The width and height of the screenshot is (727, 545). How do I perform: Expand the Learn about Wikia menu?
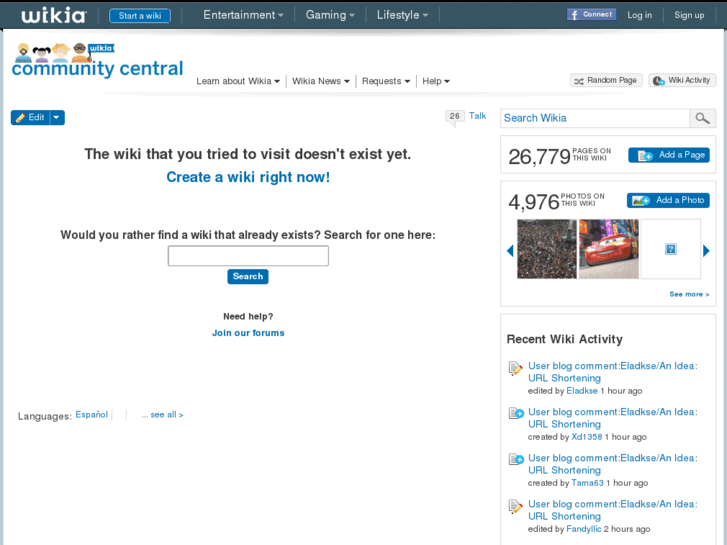pyautogui.click(x=238, y=81)
